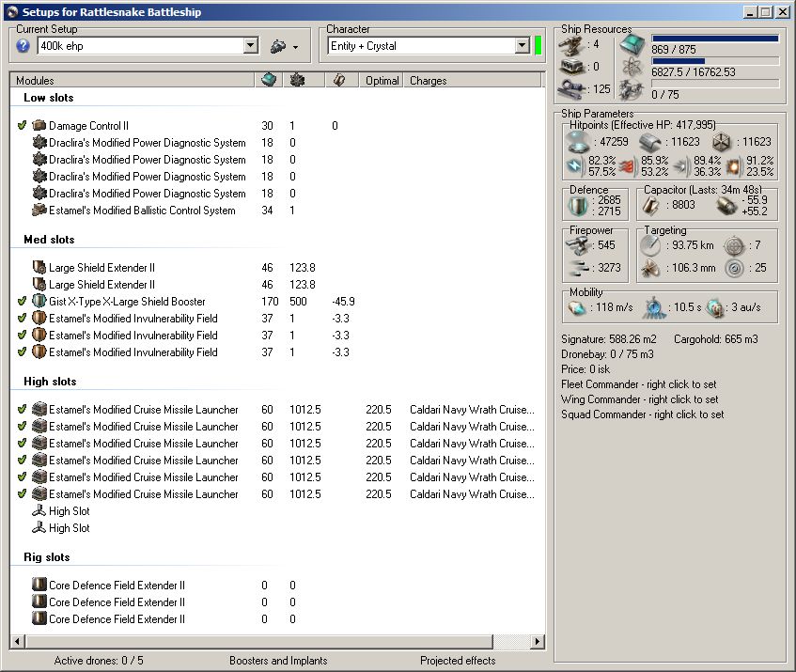Open the Current Setup dropdown
The width and height of the screenshot is (796, 672).
pyautogui.click(x=250, y=45)
